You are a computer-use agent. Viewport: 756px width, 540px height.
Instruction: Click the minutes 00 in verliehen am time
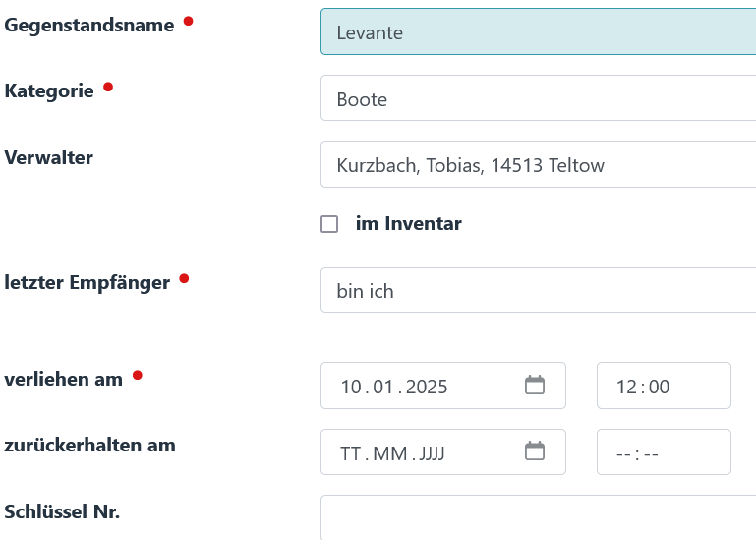click(x=659, y=387)
